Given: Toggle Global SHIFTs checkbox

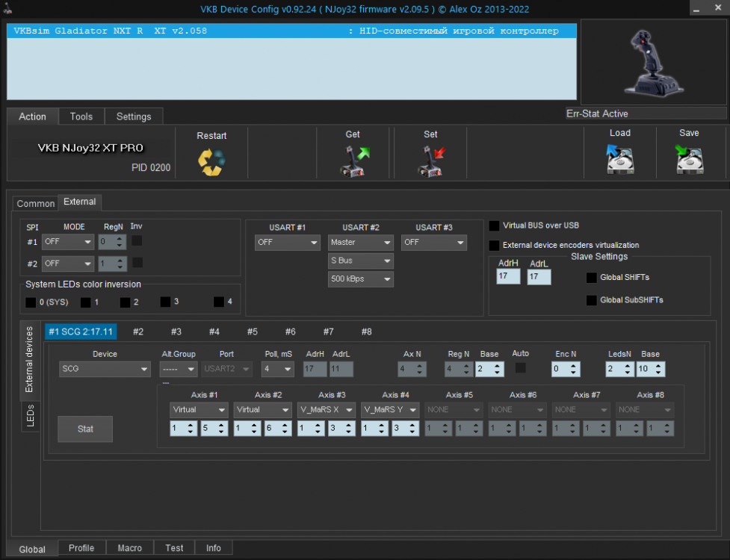Looking at the screenshot, I should (x=592, y=278).
